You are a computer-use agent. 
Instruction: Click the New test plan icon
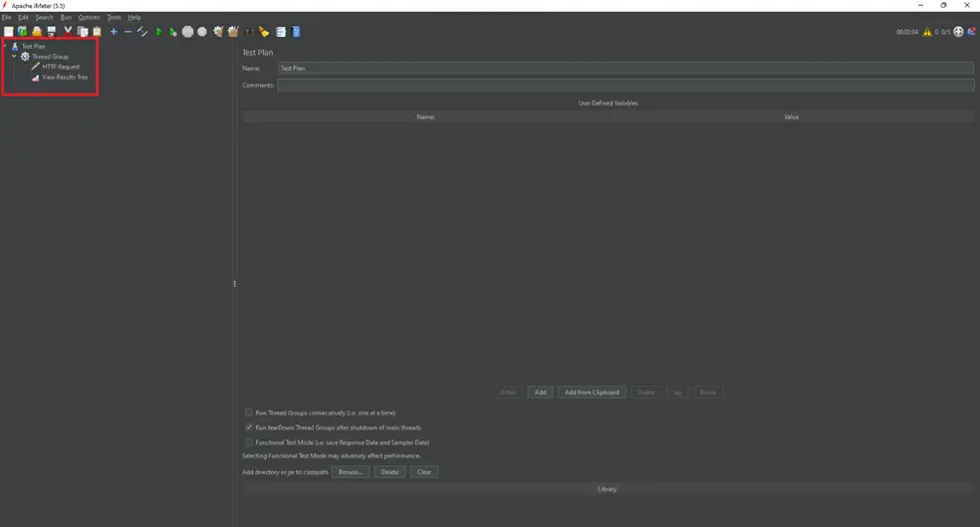click(x=8, y=31)
